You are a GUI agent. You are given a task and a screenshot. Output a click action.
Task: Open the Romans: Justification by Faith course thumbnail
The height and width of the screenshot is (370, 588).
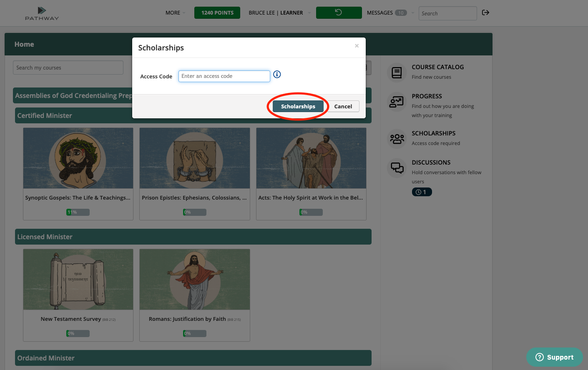194,280
